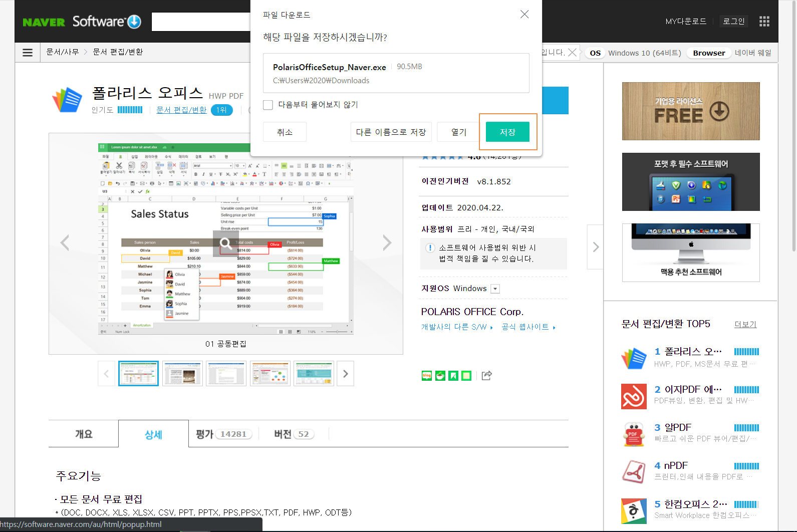Switch to the 개요 tab

pyautogui.click(x=84, y=434)
